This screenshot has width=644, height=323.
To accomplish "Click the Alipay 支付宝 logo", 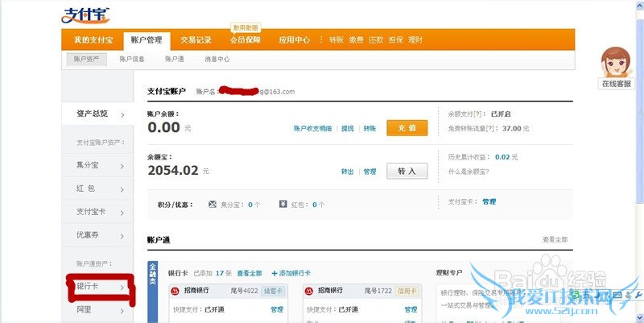I will point(85,15).
